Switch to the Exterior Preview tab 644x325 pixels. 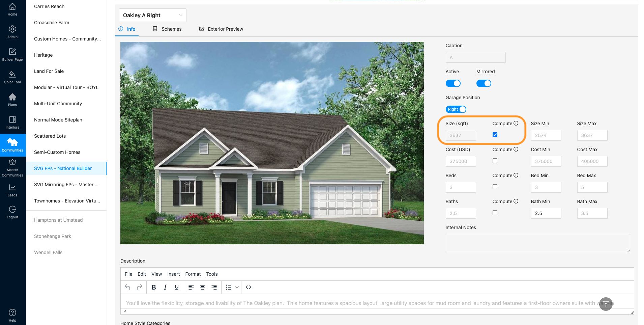pos(221,29)
